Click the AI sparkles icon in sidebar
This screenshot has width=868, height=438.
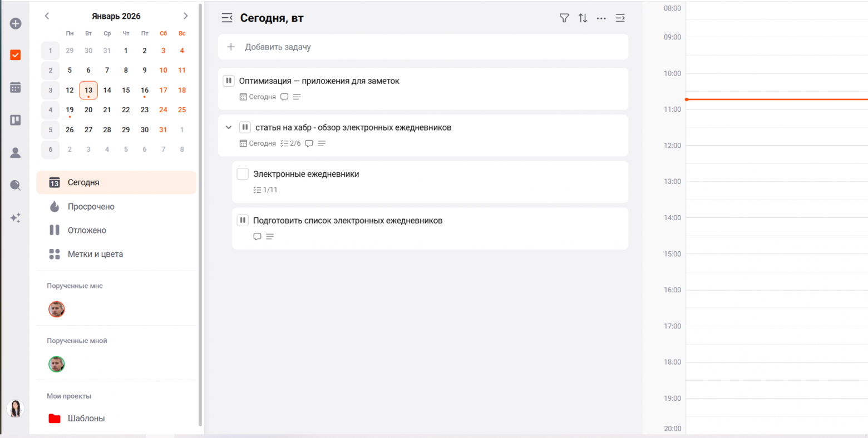pos(16,218)
